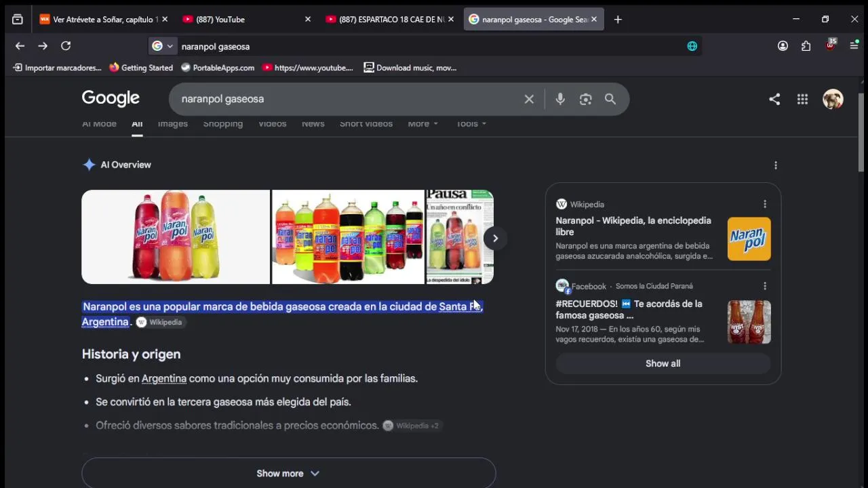Select the AI Mode search tab
The image size is (868, 488).
(x=99, y=124)
